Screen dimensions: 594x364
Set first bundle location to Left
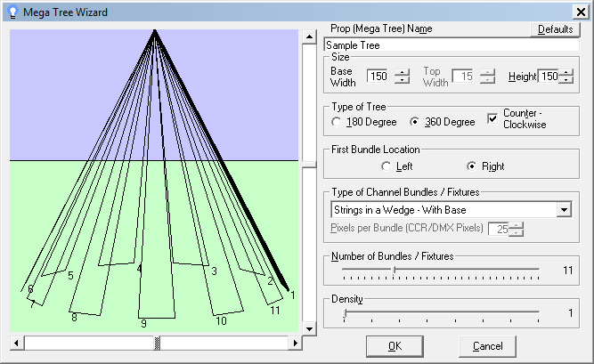point(386,166)
